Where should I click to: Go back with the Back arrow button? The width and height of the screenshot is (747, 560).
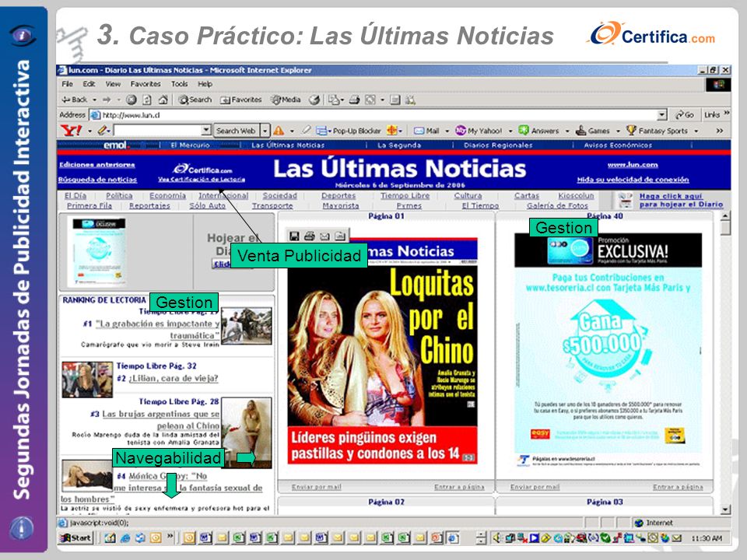coord(75,100)
